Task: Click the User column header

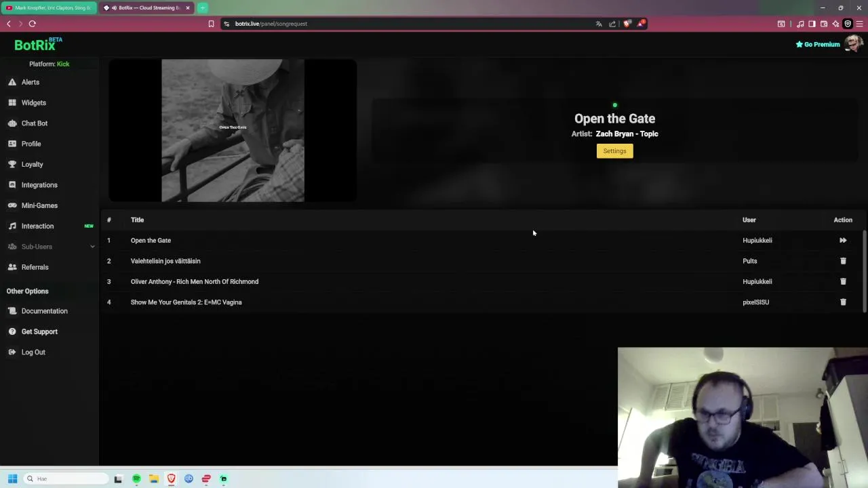Action: point(749,220)
